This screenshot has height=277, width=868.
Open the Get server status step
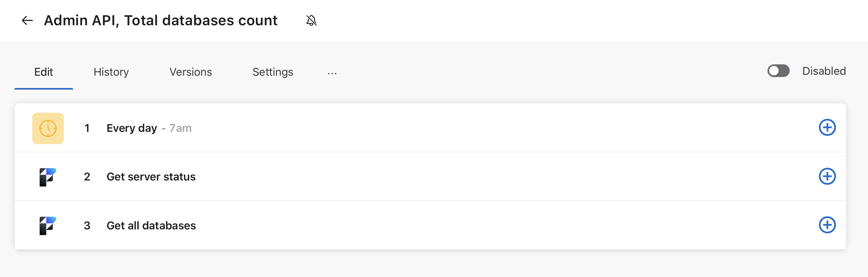[430, 177]
